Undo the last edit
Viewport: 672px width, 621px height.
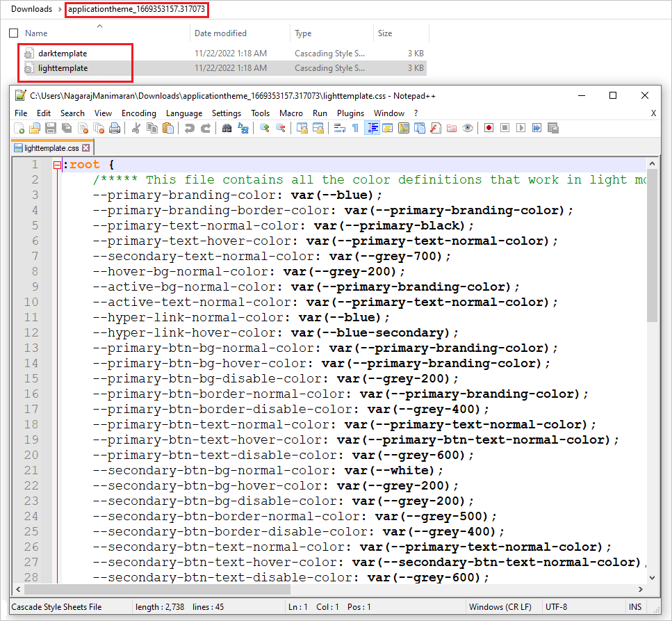click(x=189, y=127)
